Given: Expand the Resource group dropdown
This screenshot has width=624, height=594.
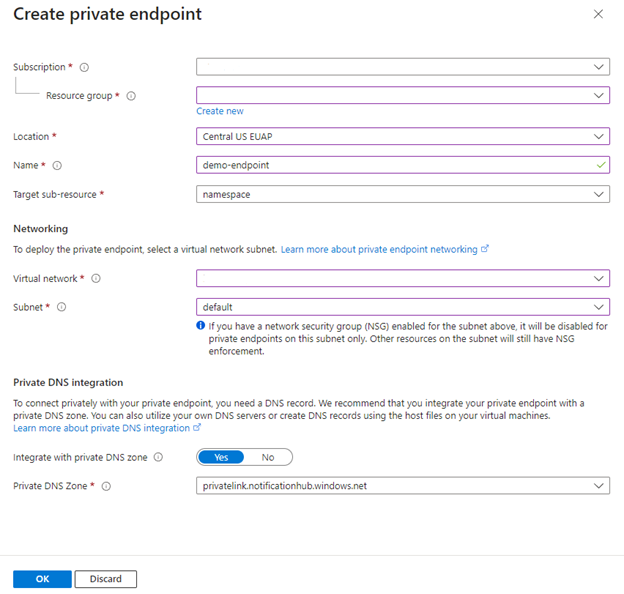Looking at the screenshot, I should point(402,95).
